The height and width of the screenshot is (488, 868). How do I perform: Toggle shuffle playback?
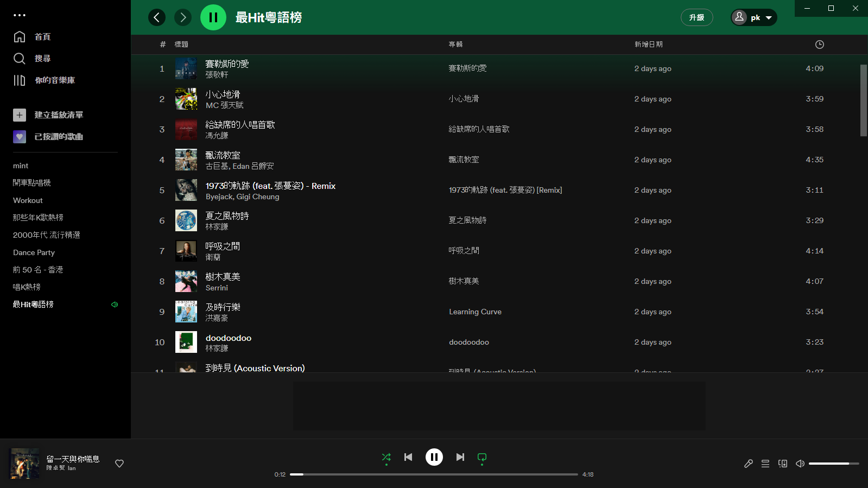click(x=387, y=457)
